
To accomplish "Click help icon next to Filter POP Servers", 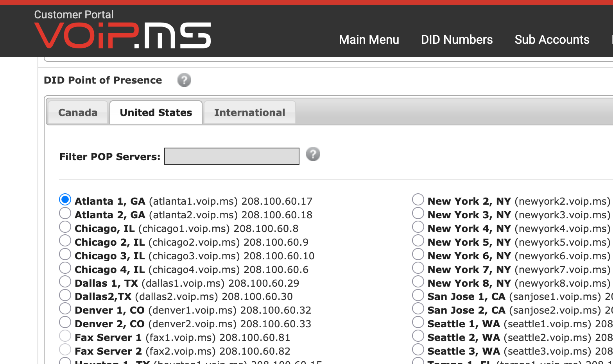I will (313, 154).
